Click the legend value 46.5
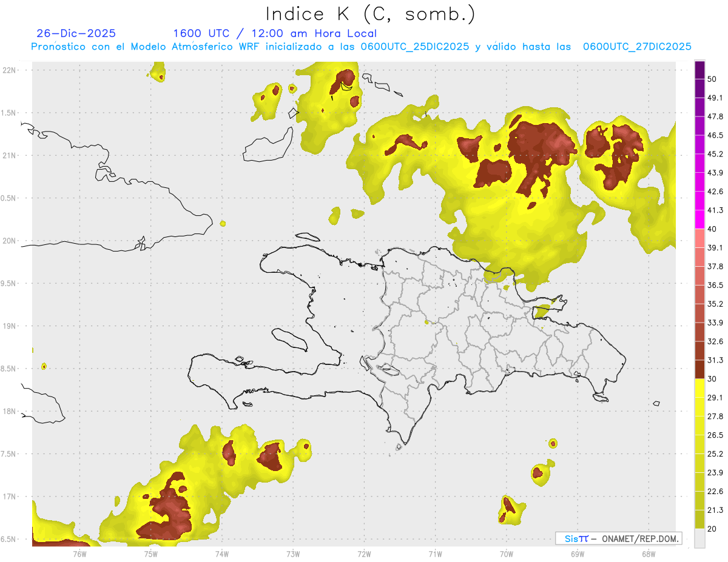The height and width of the screenshot is (562, 728). point(715,135)
